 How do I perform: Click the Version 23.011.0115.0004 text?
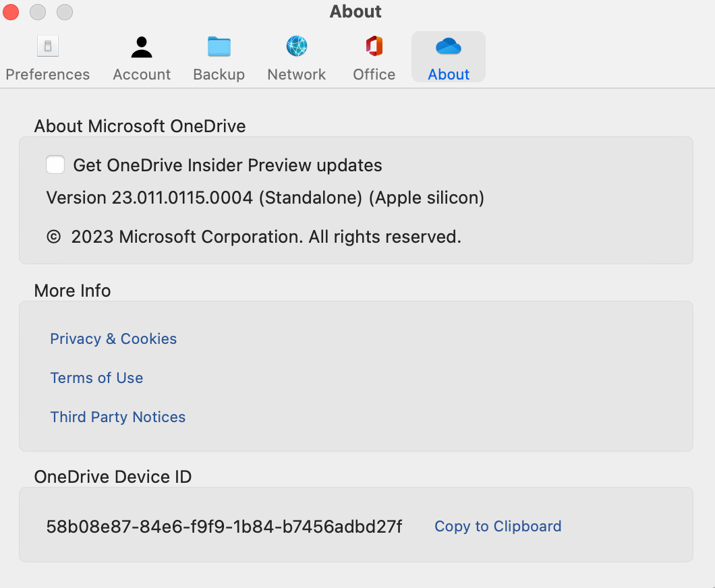[265, 198]
